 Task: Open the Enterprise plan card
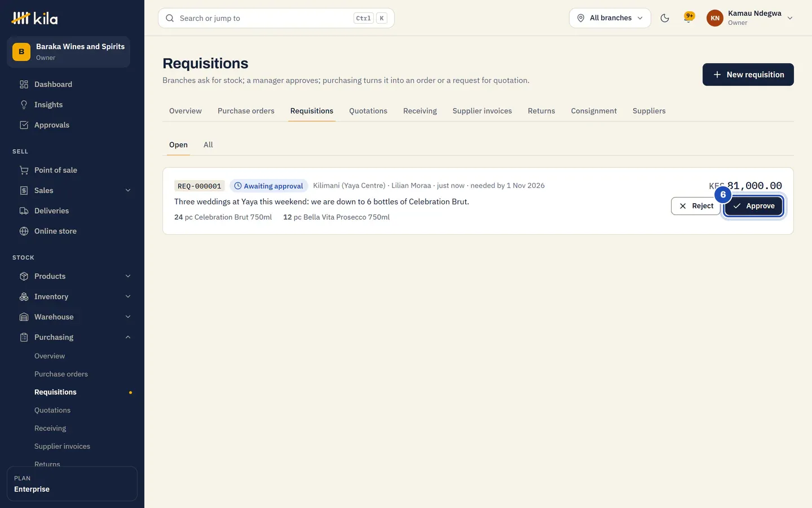72,484
